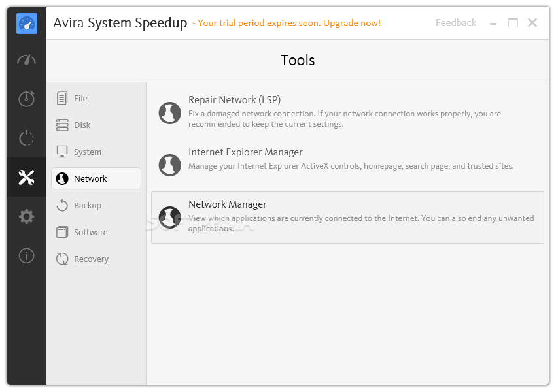Open the Network Manager tool title

coord(227,204)
